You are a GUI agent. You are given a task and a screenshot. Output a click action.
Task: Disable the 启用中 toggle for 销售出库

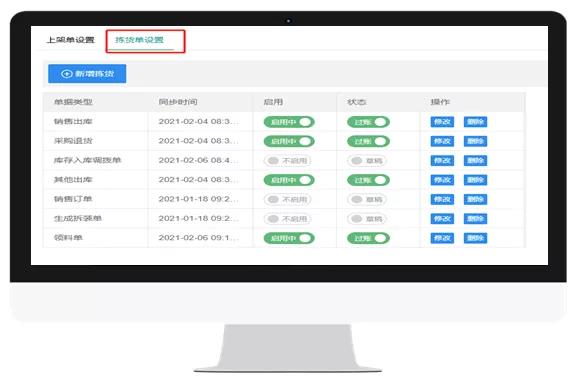click(x=289, y=122)
